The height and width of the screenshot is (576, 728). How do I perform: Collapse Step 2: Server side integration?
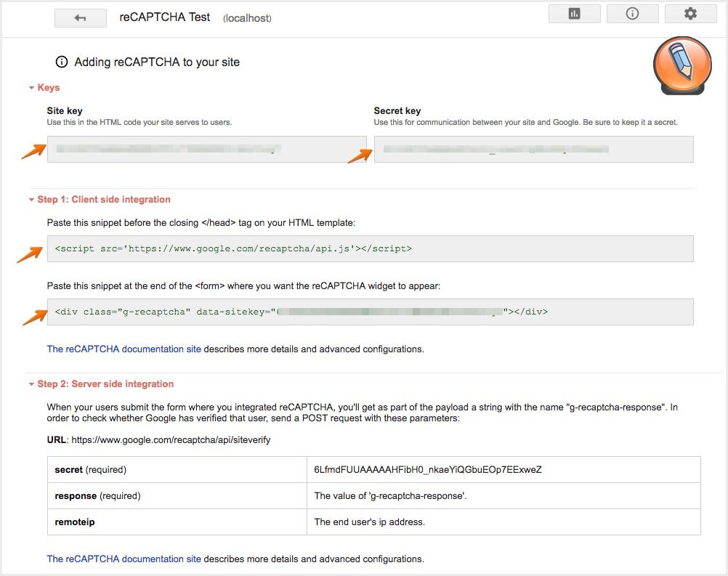pos(101,384)
